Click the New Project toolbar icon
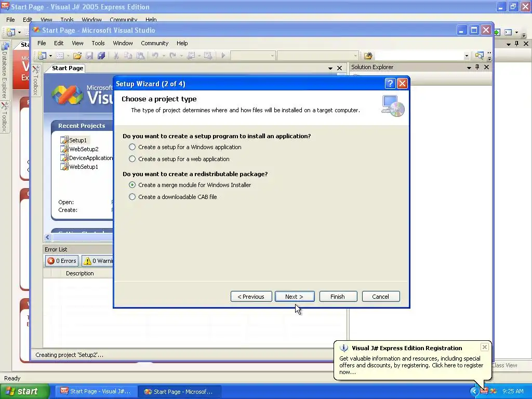The height and width of the screenshot is (399, 532). pos(42,56)
